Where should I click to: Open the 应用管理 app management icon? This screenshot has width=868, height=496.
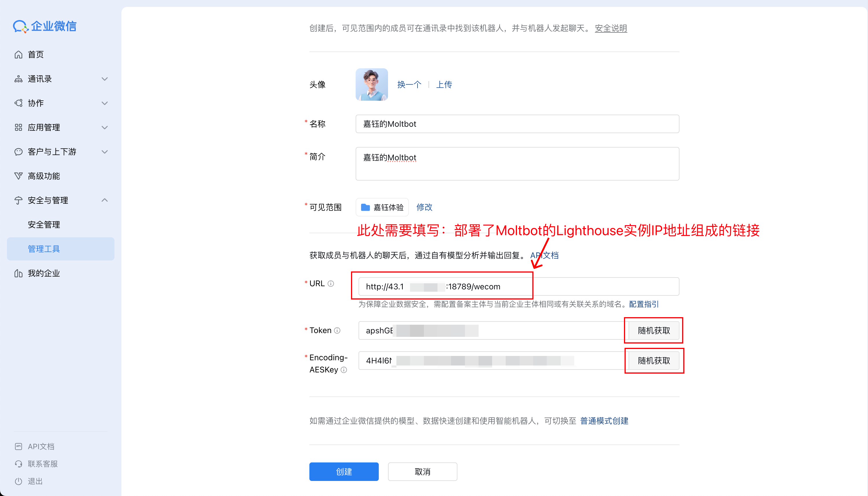click(19, 127)
